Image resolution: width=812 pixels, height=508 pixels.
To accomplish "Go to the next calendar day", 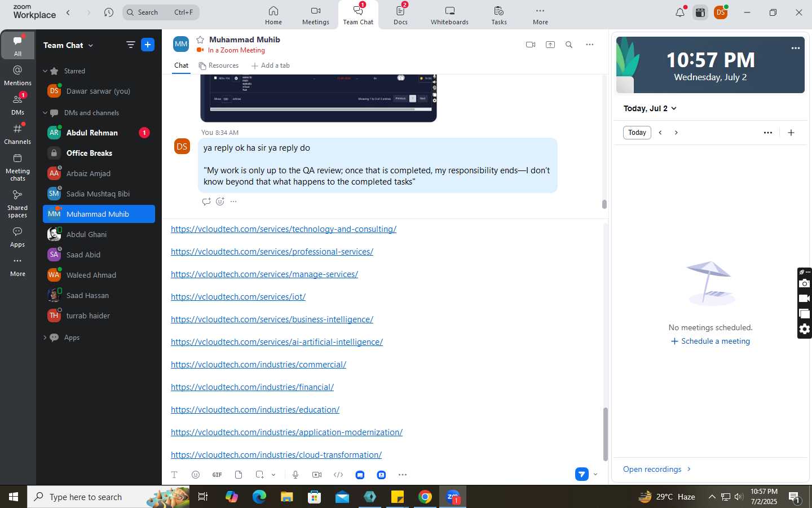I will coord(676,133).
